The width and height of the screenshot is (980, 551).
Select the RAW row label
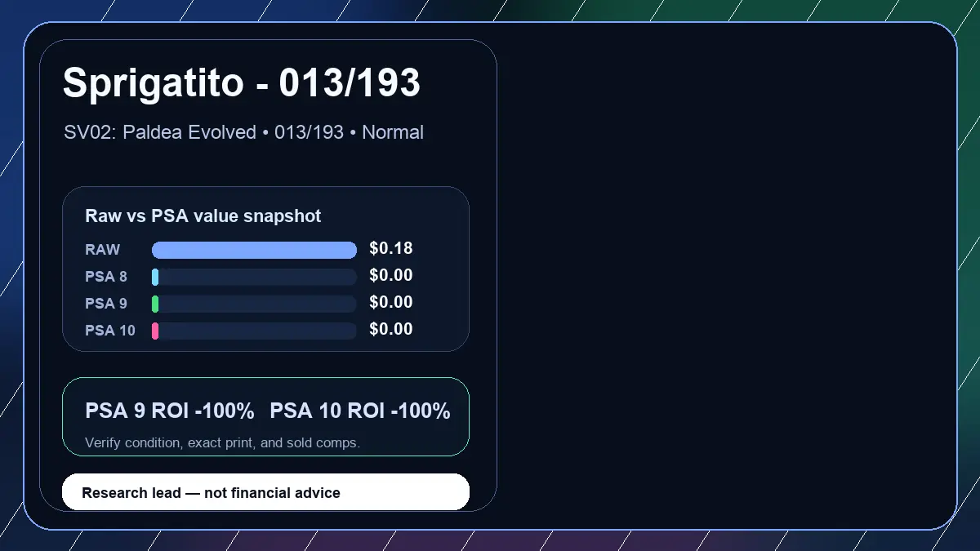click(103, 250)
